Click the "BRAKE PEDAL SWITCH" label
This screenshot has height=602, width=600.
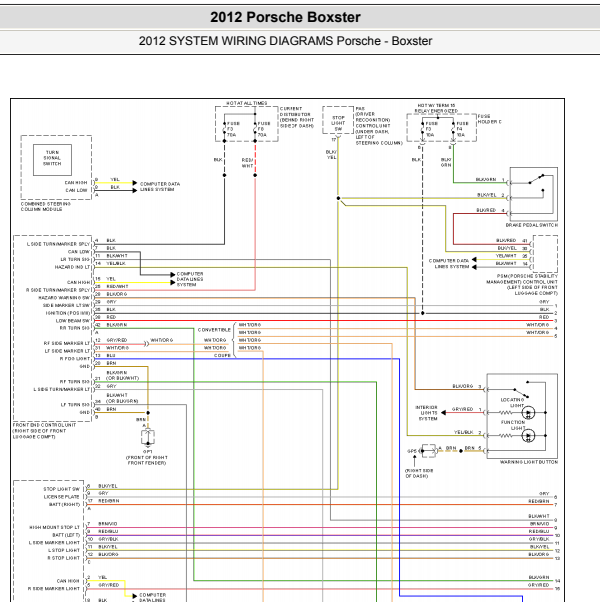532,225
